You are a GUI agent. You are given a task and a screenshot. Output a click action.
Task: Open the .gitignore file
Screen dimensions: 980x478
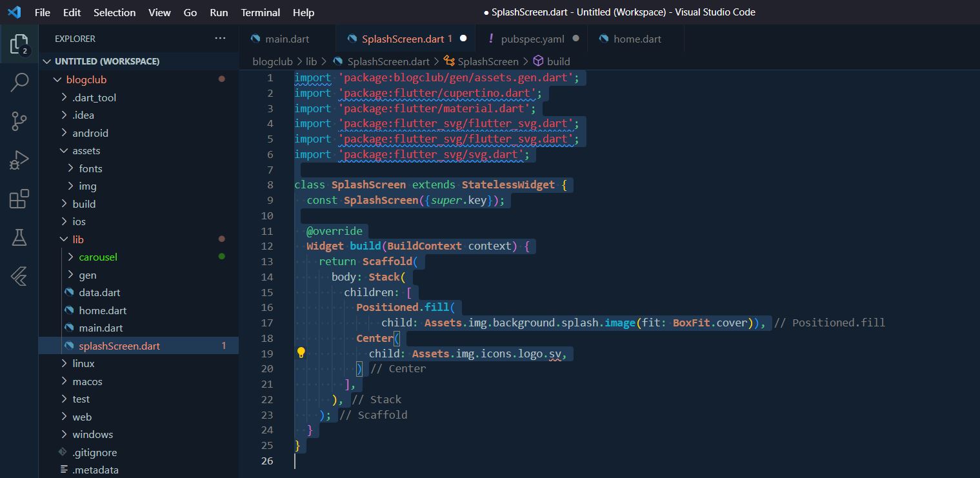[139, 452]
